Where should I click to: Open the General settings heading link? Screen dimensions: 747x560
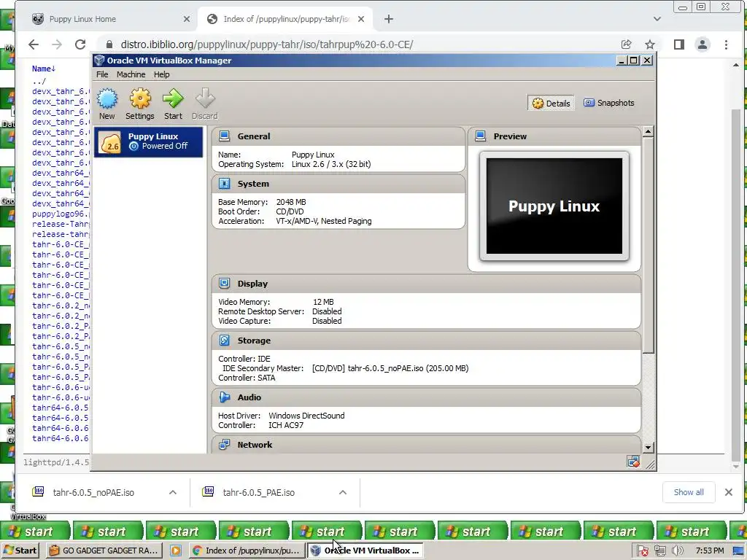coord(254,136)
